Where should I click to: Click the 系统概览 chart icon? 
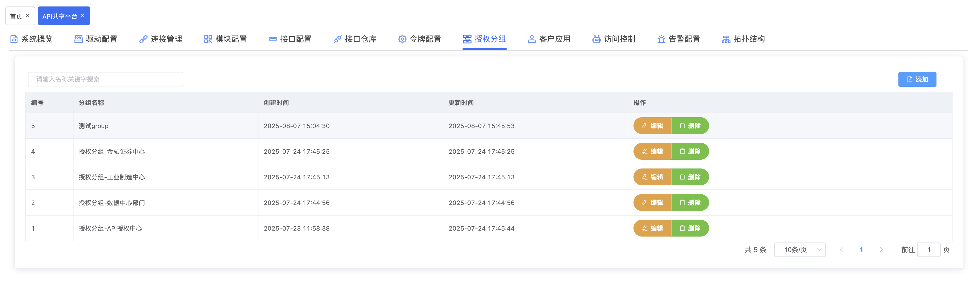14,39
